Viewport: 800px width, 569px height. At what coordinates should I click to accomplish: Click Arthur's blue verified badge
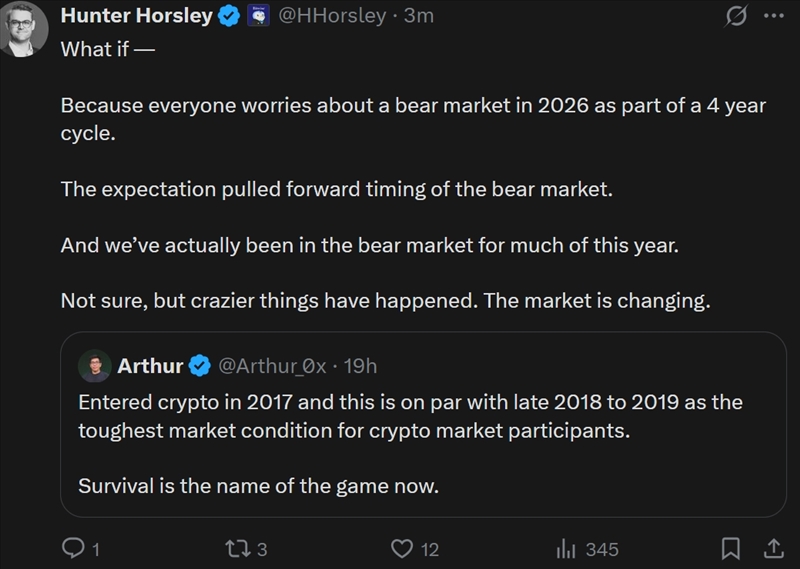199,366
